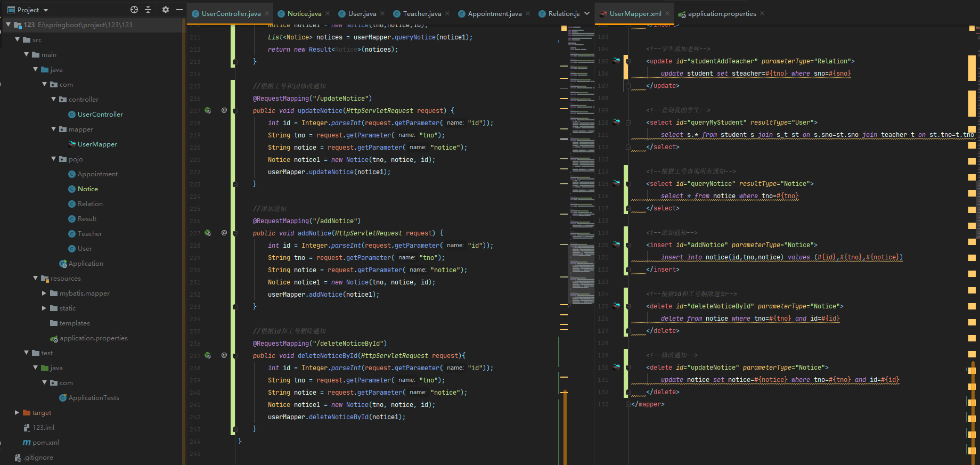Screen dimensions: 980x465
Task: Click the gutter icon at deleteNoticeById method line
Action: point(208,356)
